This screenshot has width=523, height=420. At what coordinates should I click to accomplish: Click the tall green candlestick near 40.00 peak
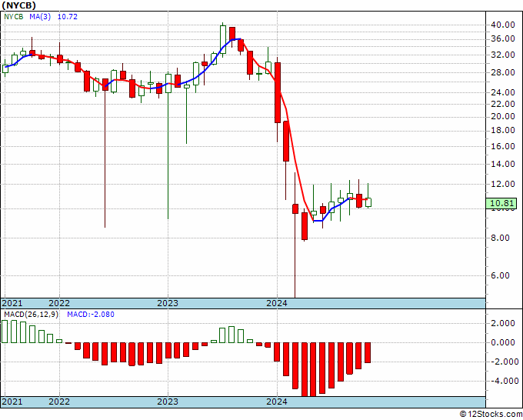pyautogui.click(x=223, y=39)
